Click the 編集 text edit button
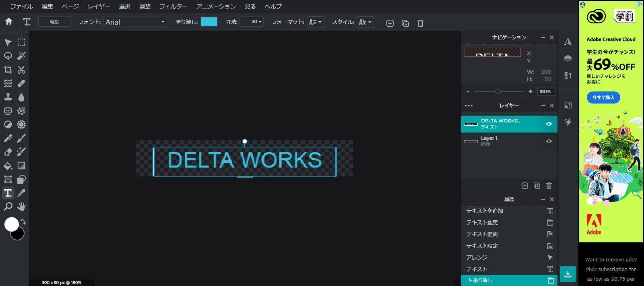Viewport: 644px width, 286px height. (x=54, y=22)
